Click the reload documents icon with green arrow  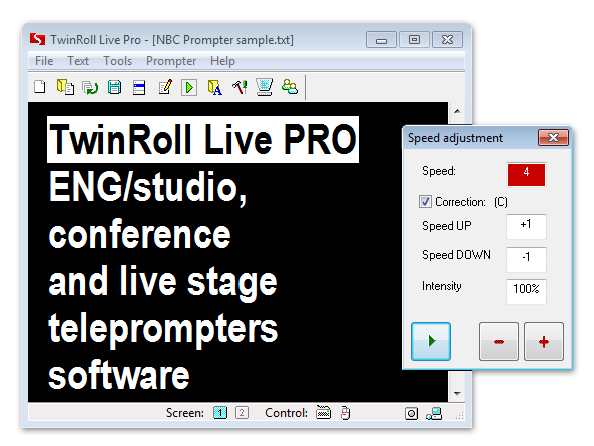[x=90, y=88]
